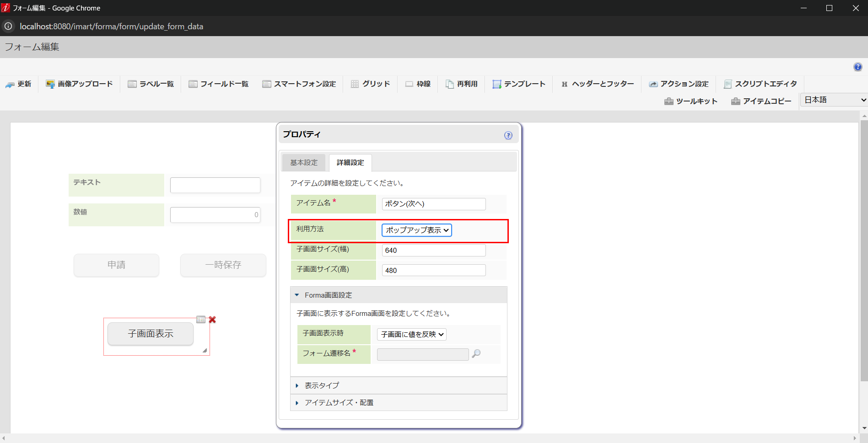This screenshot has width=868, height=443.
Task: Toggle the グリッド grid display
Action: click(x=370, y=84)
